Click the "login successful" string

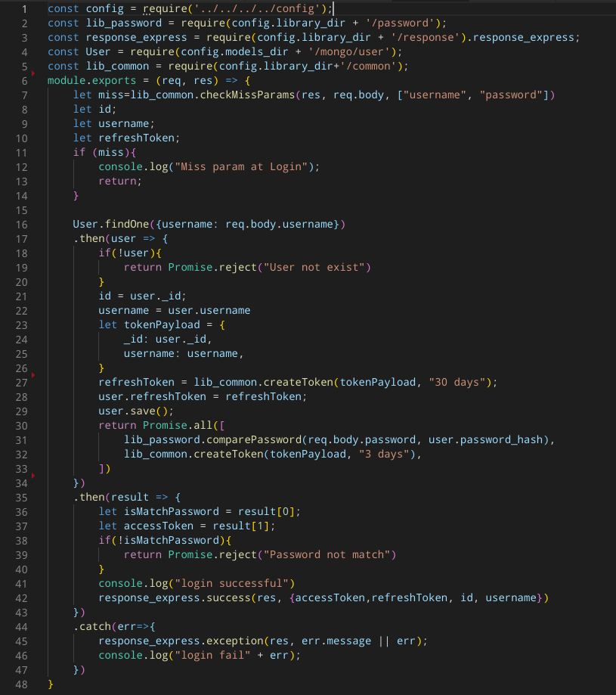point(231,583)
